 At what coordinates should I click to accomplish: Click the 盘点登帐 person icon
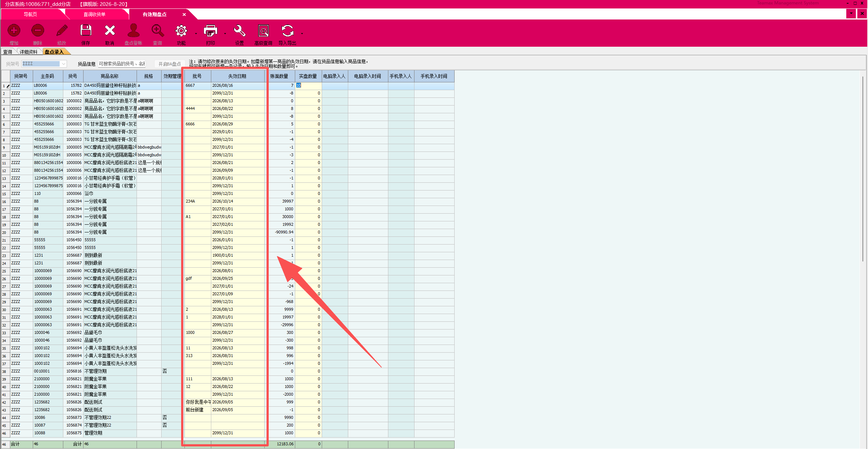[133, 31]
